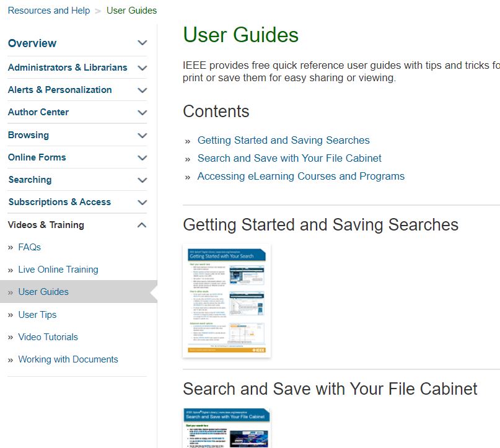
Task: Click the User Guides breadcrumb link
Action: tap(132, 11)
